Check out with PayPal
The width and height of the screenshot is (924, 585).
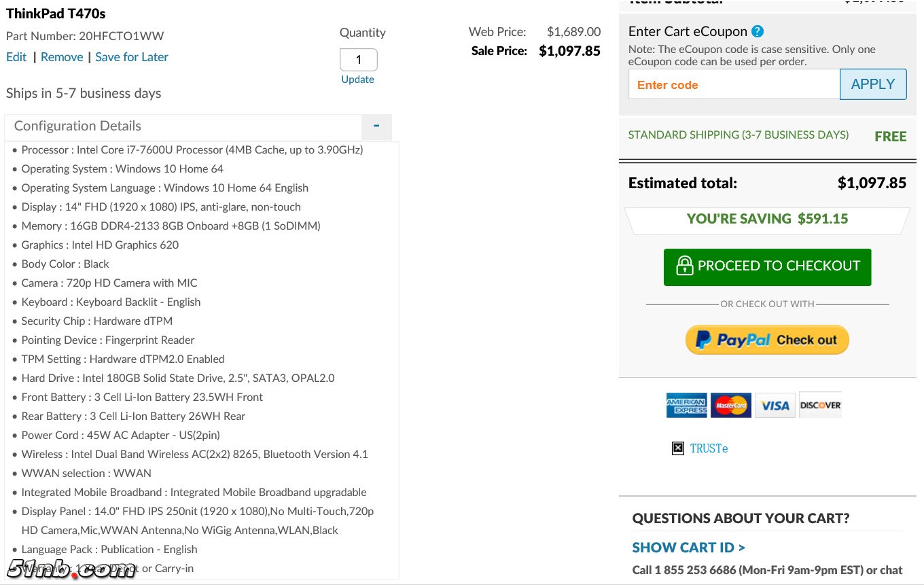(x=767, y=340)
